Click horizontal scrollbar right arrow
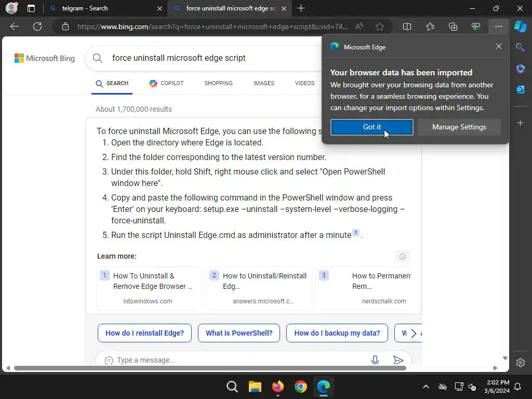Viewport: 532px width, 399px height. pyautogui.click(x=495, y=368)
